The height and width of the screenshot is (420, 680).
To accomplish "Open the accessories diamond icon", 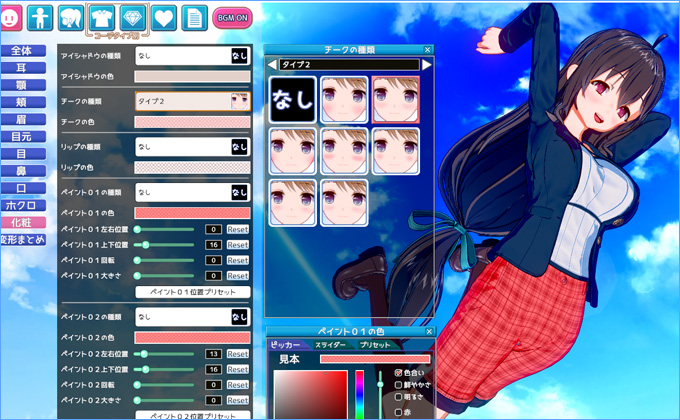I will 133,17.
